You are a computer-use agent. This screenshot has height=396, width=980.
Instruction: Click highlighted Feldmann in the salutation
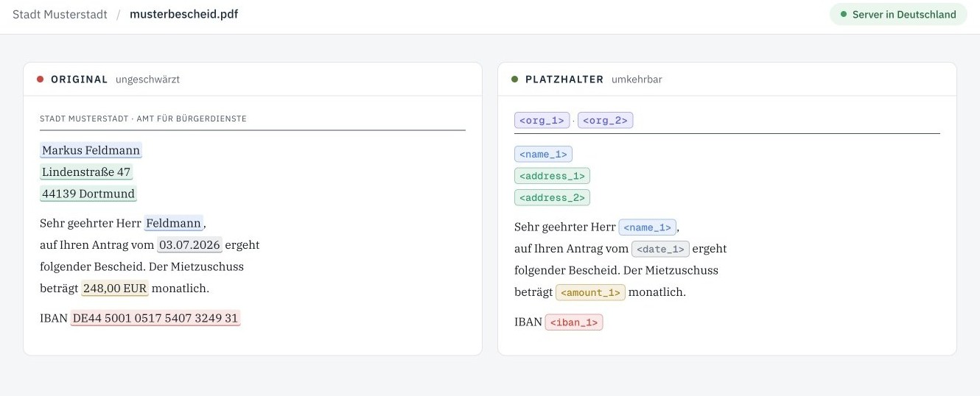(x=174, y=222)
